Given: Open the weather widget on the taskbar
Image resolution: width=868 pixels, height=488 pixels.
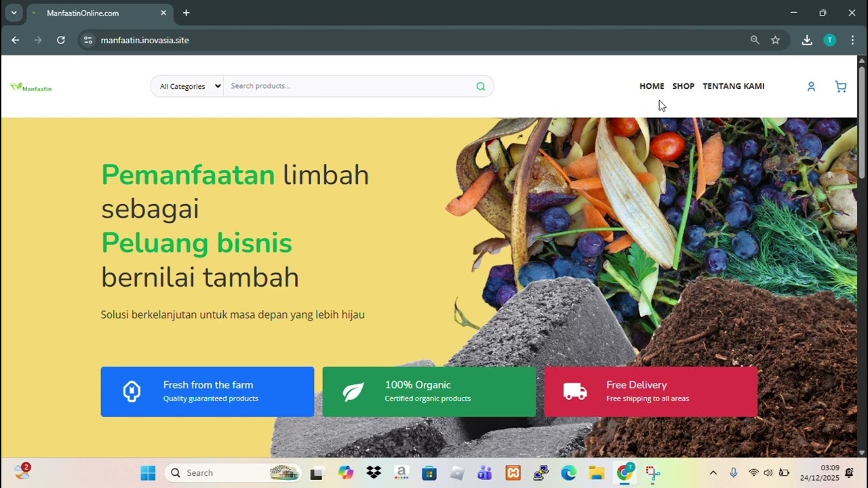Looking at the screenshot, I should (22, 472).
